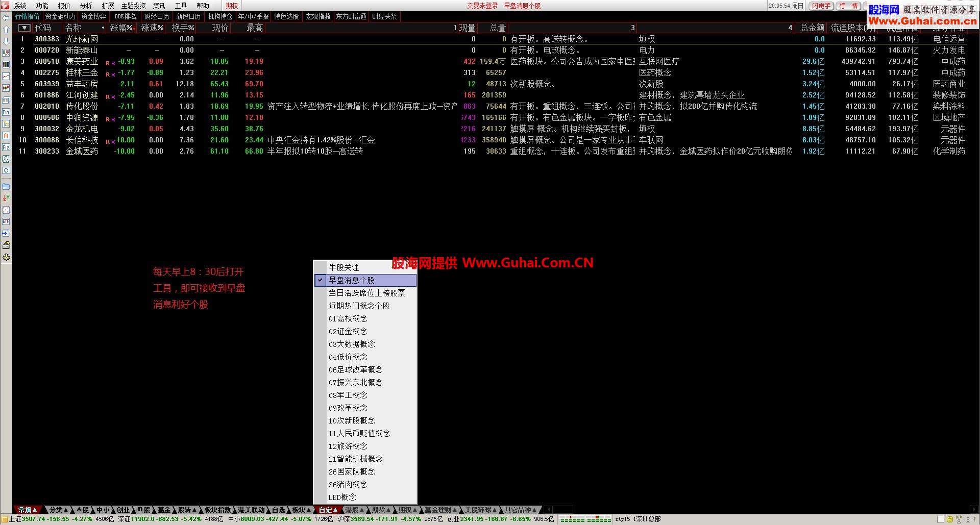
Task: Click the left scroll arrow after bottom tabs
Action: 549,510
